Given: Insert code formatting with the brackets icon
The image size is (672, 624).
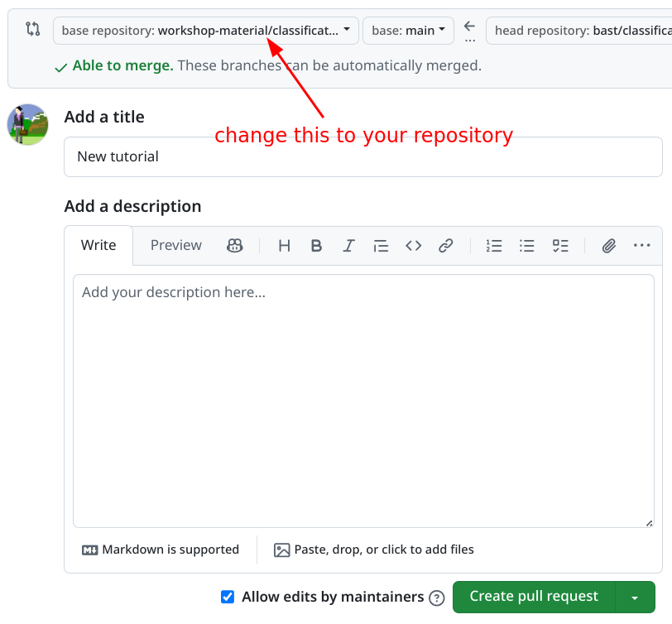Looking at the screenshot, I should pyautogui.click(x=413, y=246).
